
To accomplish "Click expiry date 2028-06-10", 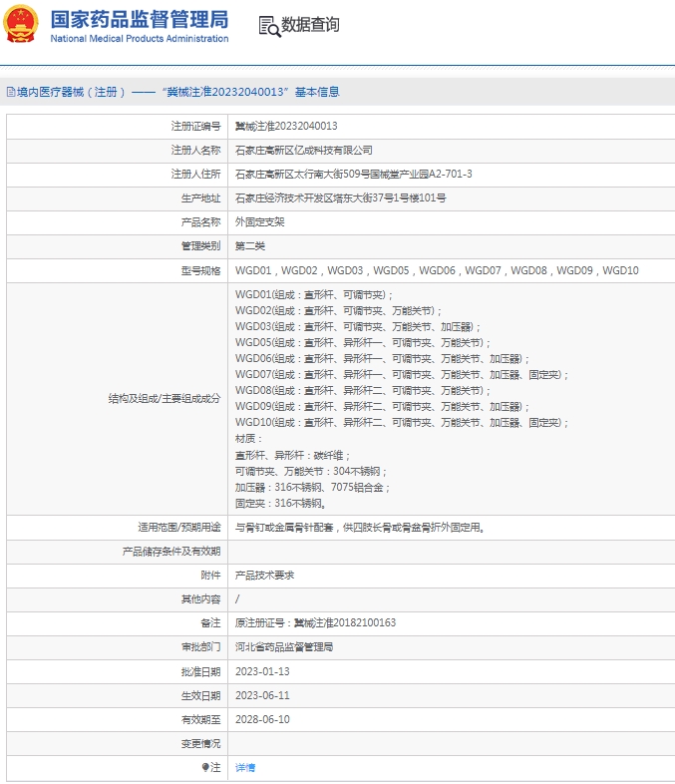I will click(262, 719).
